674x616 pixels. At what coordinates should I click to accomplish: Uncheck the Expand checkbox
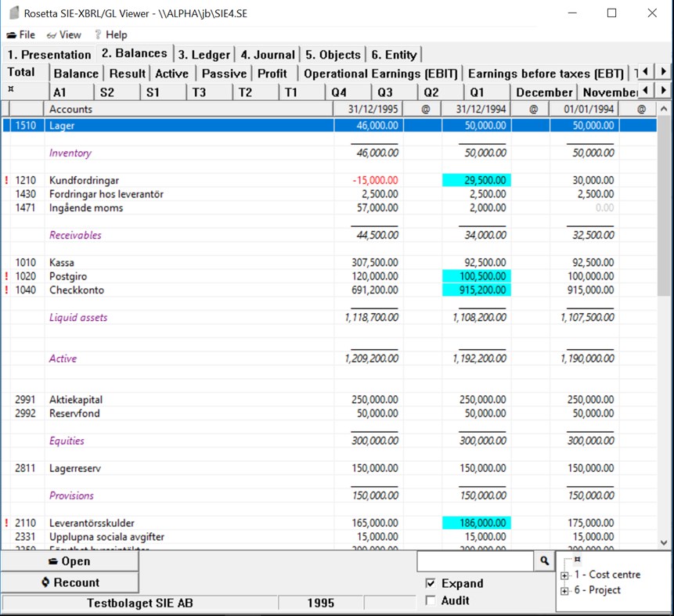pos(430,583)
